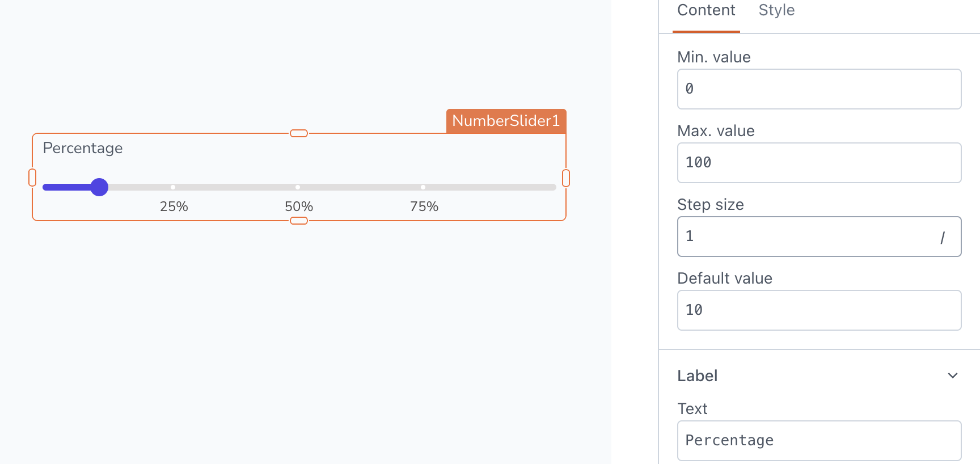Click the slash icon in Step size field
Image resolution: width=980 pixels, height=464 pixels.
click(943, 238)
